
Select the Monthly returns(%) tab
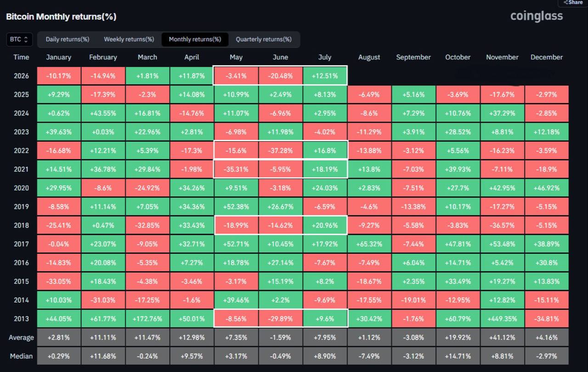coord(195,40)
